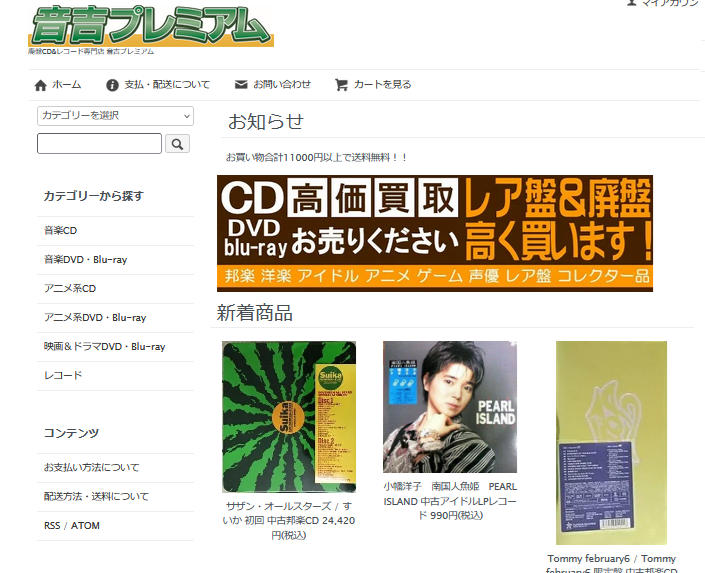
Task: Open the カテゴリーを選択 dropdown
Action: tap(115, 116)
